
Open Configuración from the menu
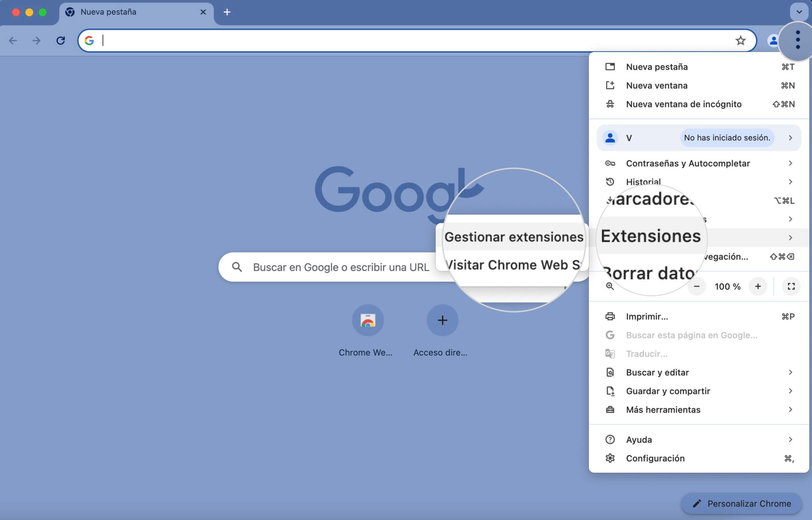[699, 458]
